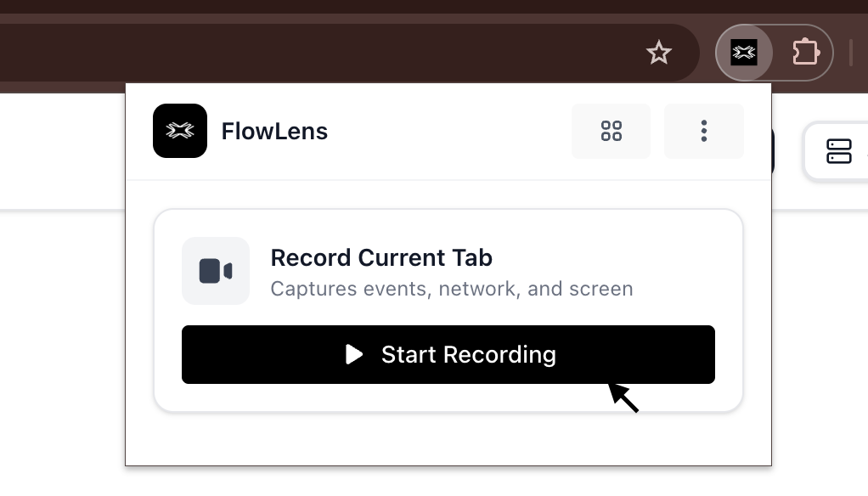
Task: Click the server stack icon on the page
Action: 838,151
